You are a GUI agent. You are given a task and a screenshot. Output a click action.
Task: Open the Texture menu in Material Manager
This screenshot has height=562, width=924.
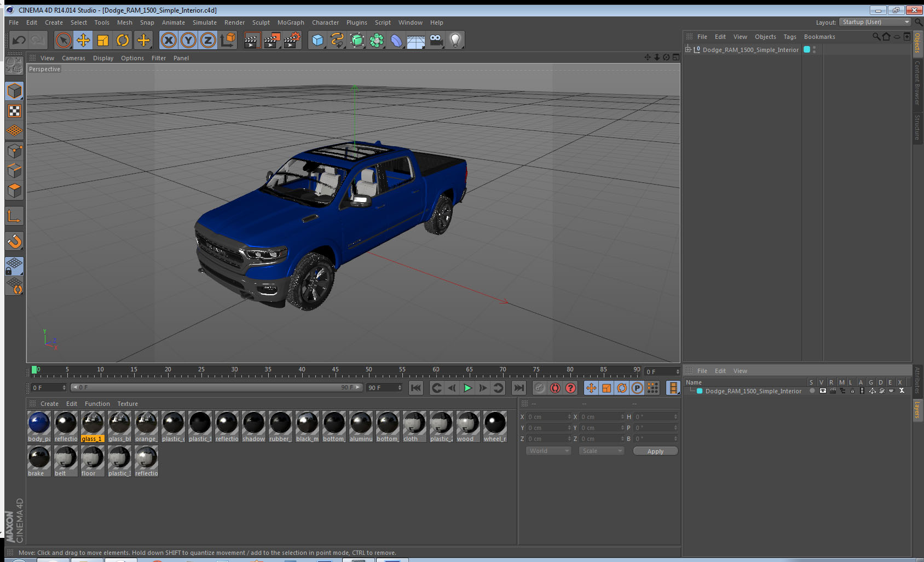128,404
